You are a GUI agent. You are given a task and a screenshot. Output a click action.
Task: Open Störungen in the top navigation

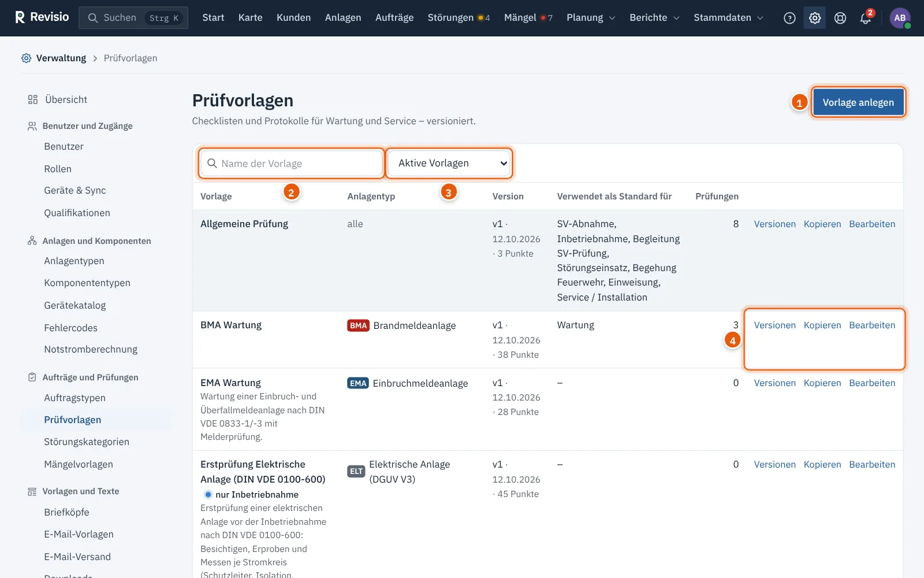[459, 18]
